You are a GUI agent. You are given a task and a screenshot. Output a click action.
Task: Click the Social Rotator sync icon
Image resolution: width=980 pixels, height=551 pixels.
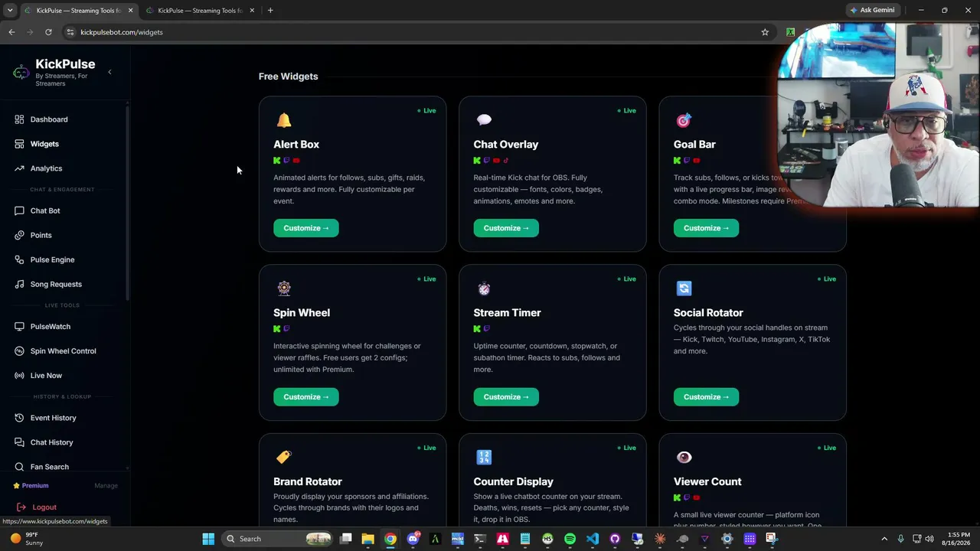pyautogui.click(x=684, y=289)
